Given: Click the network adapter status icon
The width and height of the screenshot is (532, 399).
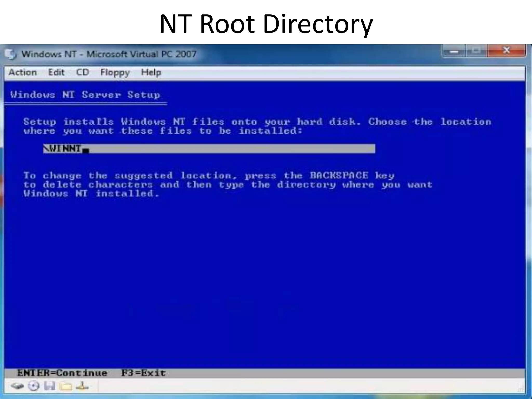Looking at the screenshot, I should (82, 386).
